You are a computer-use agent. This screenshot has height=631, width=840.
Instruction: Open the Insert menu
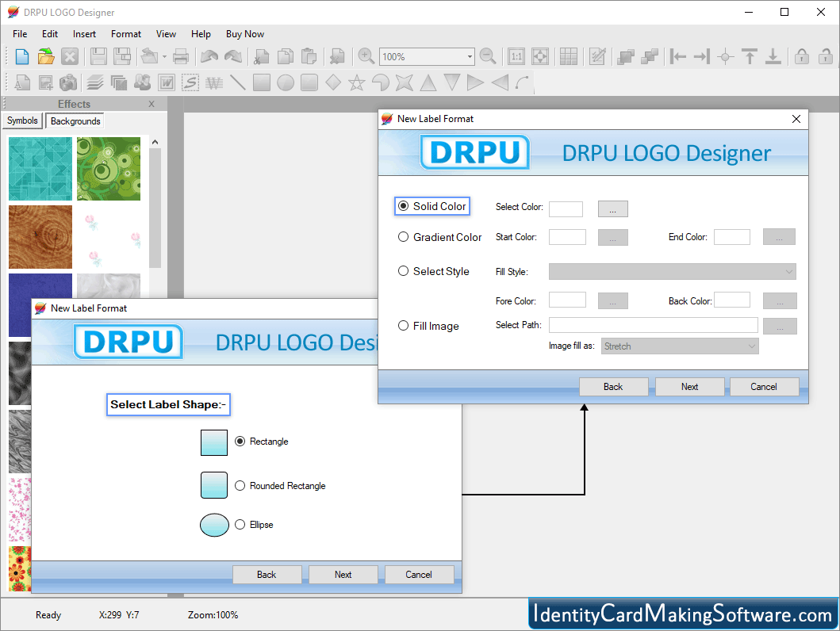click(x=84, y=34)
